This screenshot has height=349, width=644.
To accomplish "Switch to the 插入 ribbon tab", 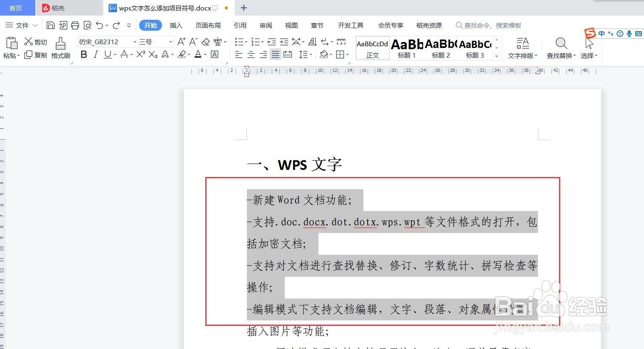I will point(176,25).
